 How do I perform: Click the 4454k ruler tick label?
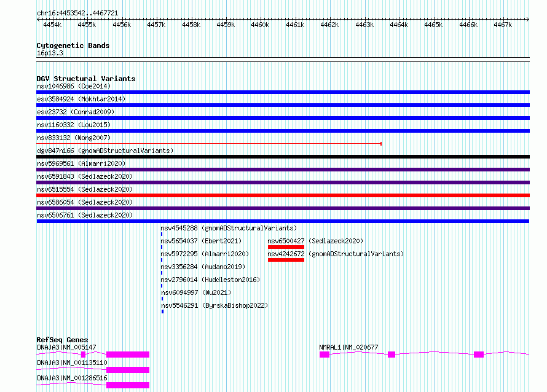(x=52, y=25)
